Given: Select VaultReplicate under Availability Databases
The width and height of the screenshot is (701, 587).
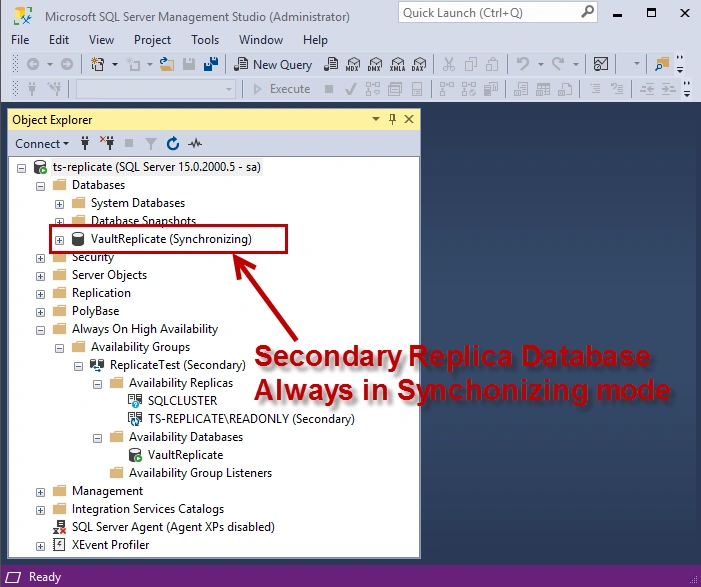Looking at the screenshot, I should (x=186, y=455).
